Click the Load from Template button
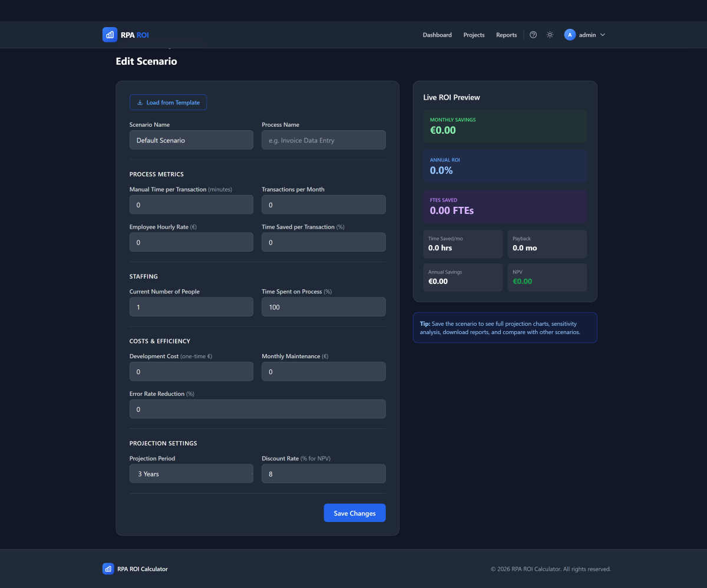Viewport: 707px width, 588px height. coord(168,102)
